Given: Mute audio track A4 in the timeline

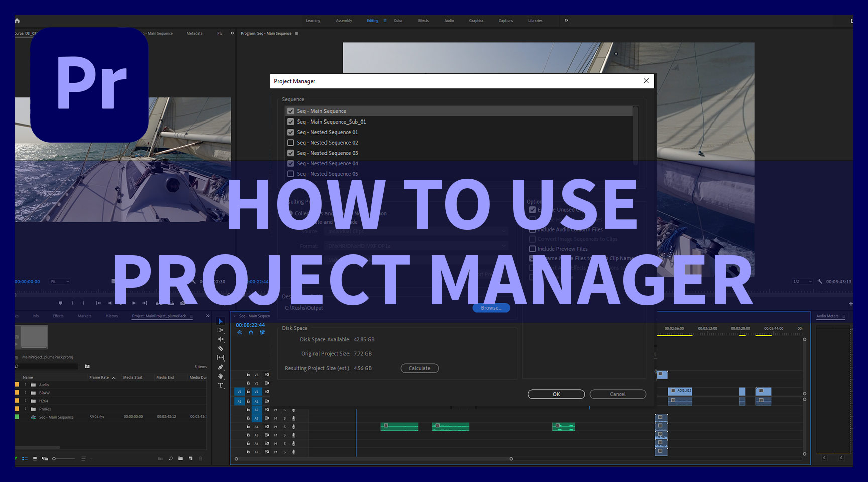Looking at the screenshot, I should pyautogui.click(x=276, y=427).
